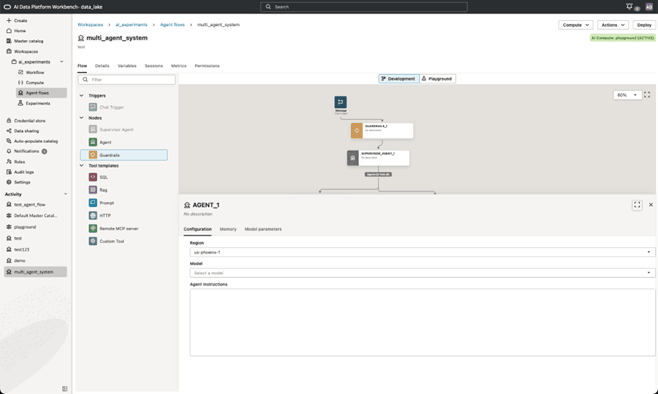Open Notifications in the sidebar
This screenshot has width=658, height=394.
[x=26, y=151]
